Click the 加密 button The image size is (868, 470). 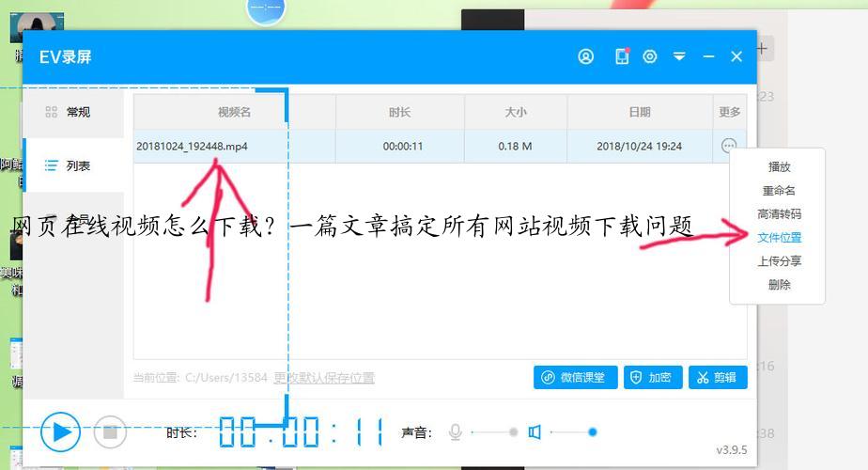point(653,378)
